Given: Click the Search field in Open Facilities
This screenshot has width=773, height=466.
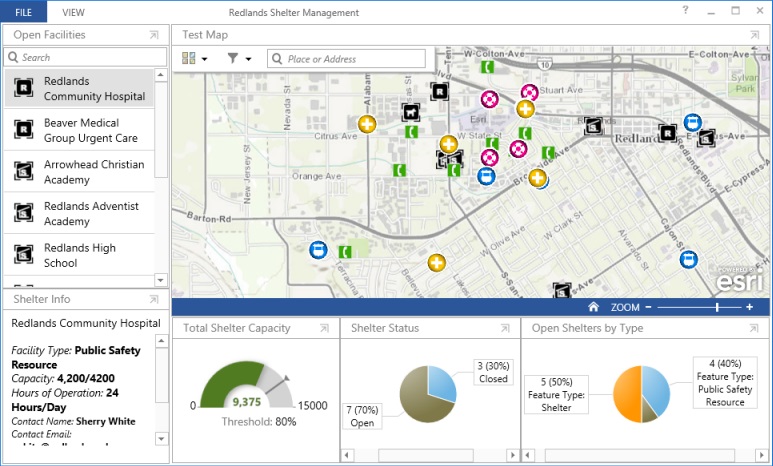Looking at the screenshot, I should point(85,57).
